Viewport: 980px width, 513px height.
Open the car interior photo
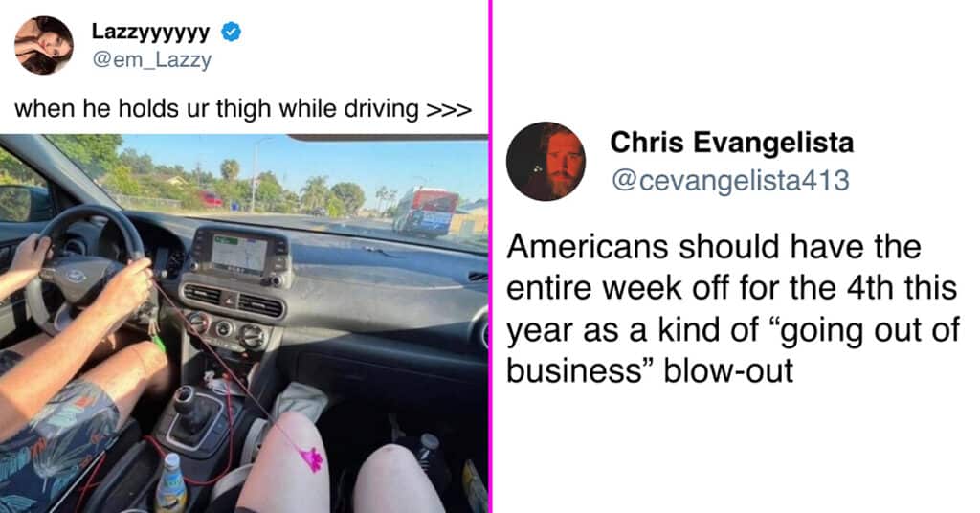pyautogui.click(x=244, y=323)
